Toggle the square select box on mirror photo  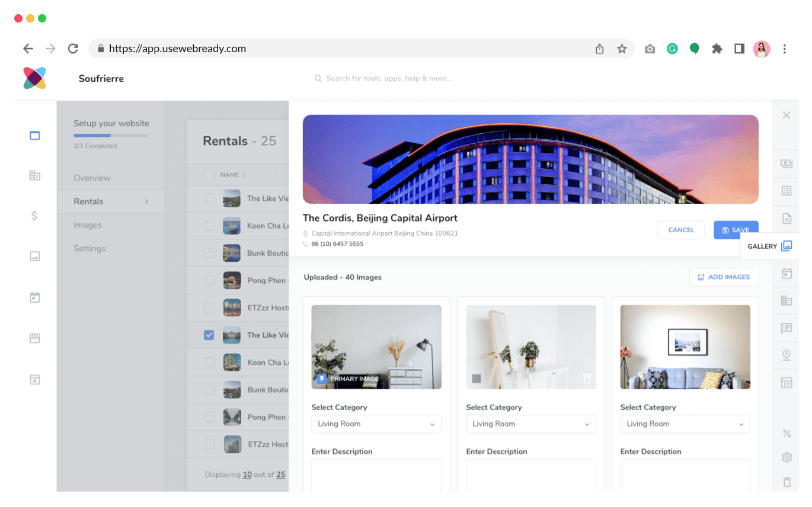tap(477, 378)
